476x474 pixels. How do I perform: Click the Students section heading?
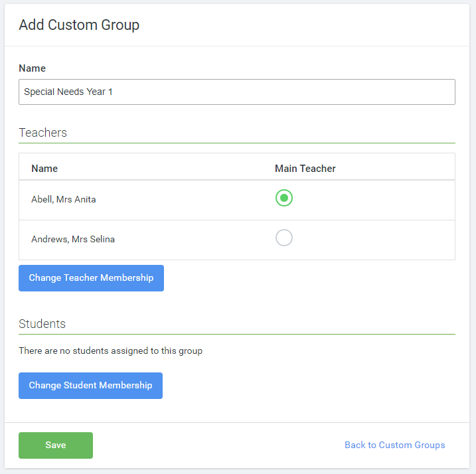click(42, 324)
